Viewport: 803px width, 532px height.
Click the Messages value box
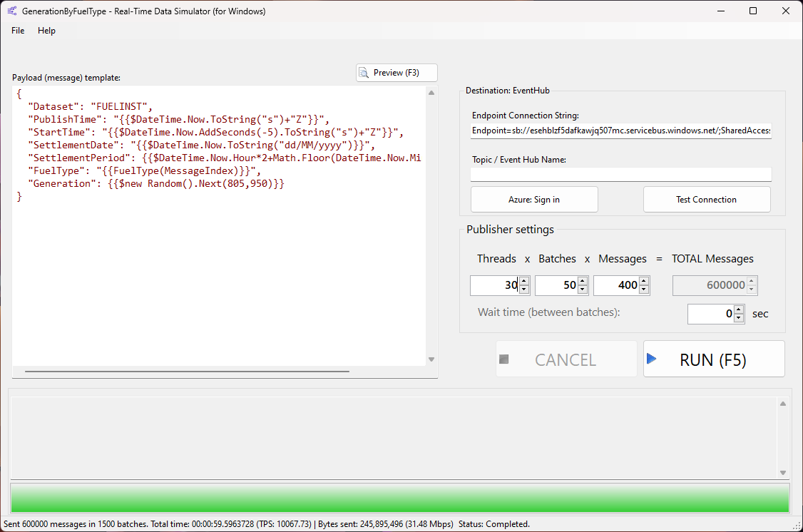coord(617,285)
